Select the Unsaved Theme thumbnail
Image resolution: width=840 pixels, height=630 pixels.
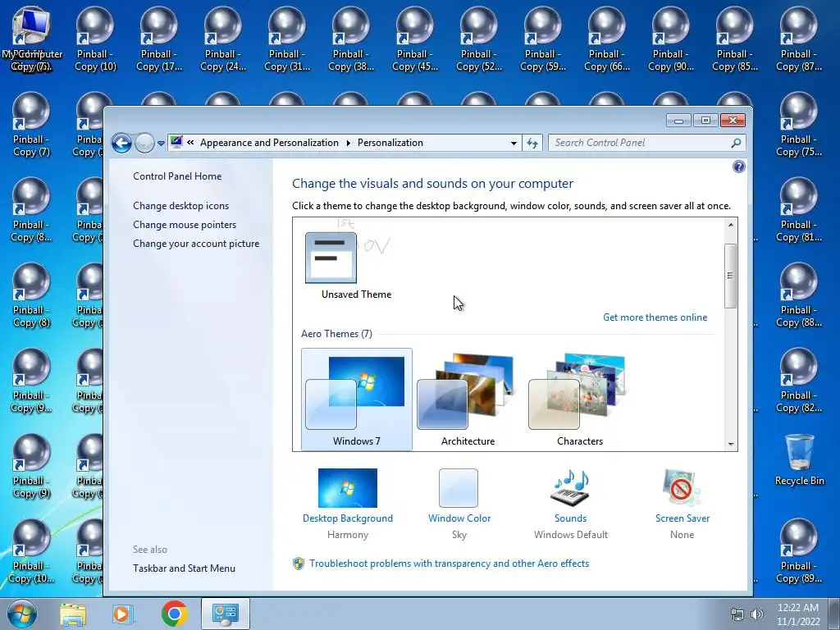(x=331, y=258)
